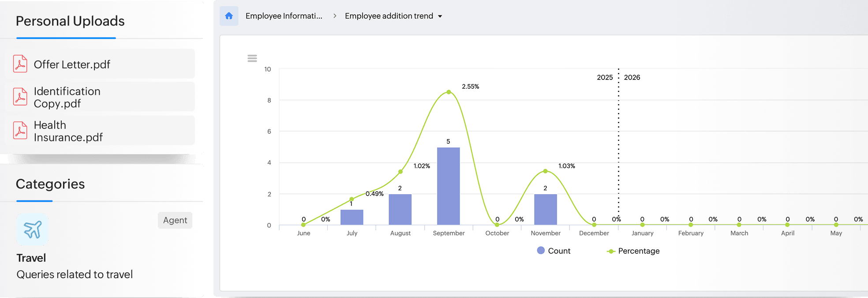
Task: Open Health Insurance.pdf upload
Action: click(100, 131)
